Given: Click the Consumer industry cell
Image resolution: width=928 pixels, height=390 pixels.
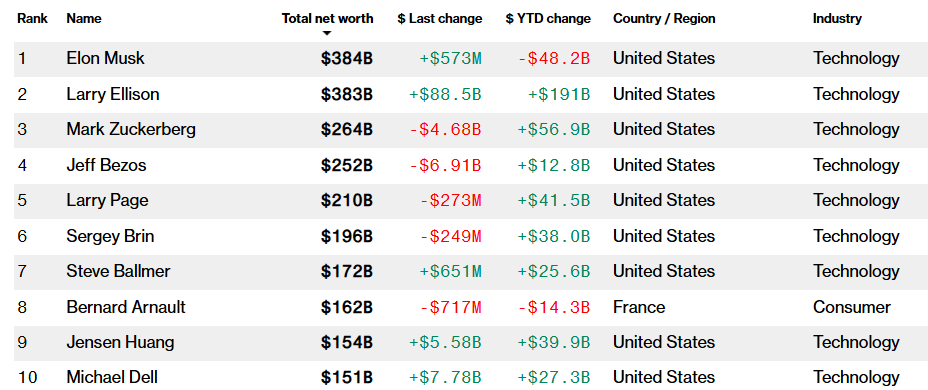Looking at the screenshot, I should pyautogui.click(x=852, y=307).
